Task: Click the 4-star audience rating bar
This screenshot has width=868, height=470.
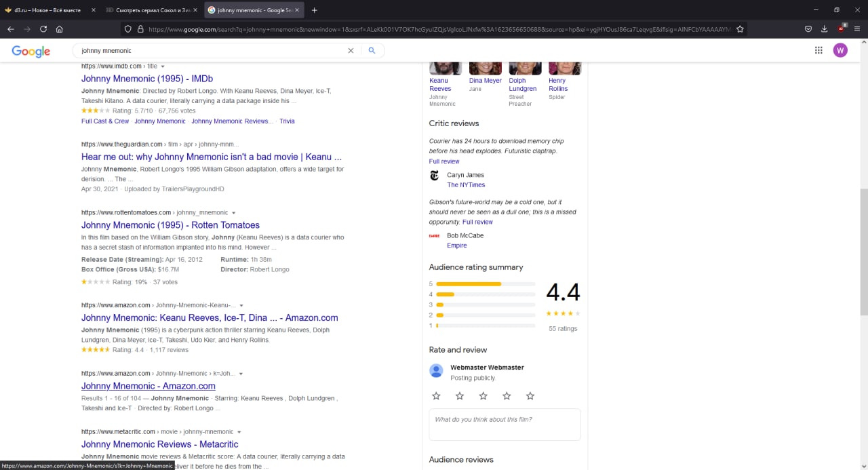Action: [486, 294]
